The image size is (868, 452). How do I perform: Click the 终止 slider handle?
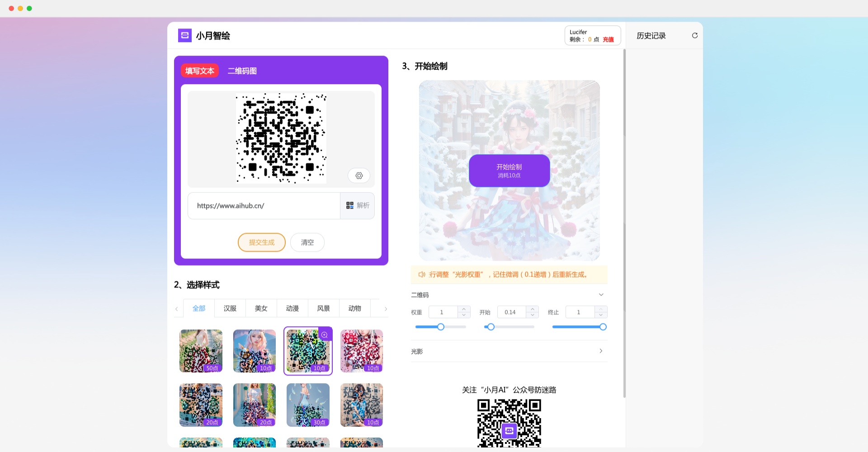[x=603, y=327]
